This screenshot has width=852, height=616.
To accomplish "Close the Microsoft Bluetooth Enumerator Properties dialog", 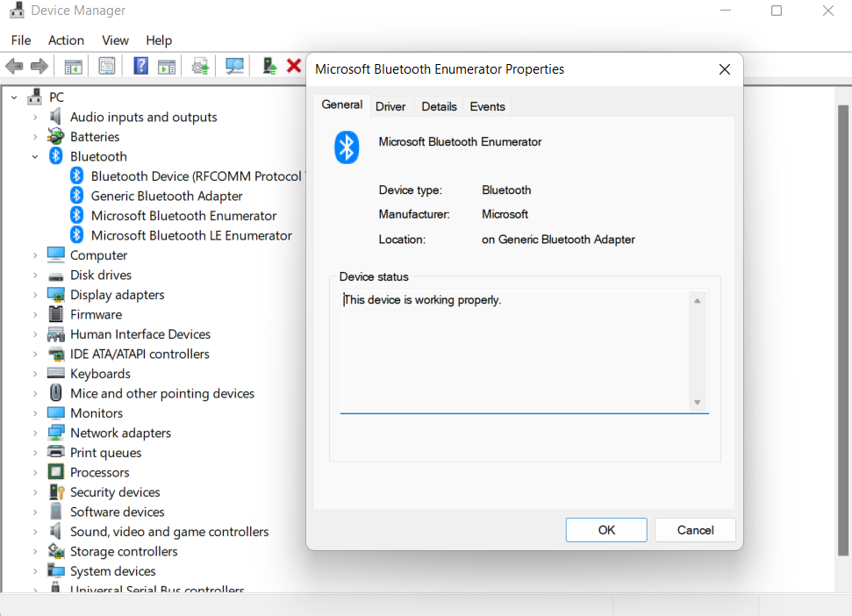I will tap(724, 69).
